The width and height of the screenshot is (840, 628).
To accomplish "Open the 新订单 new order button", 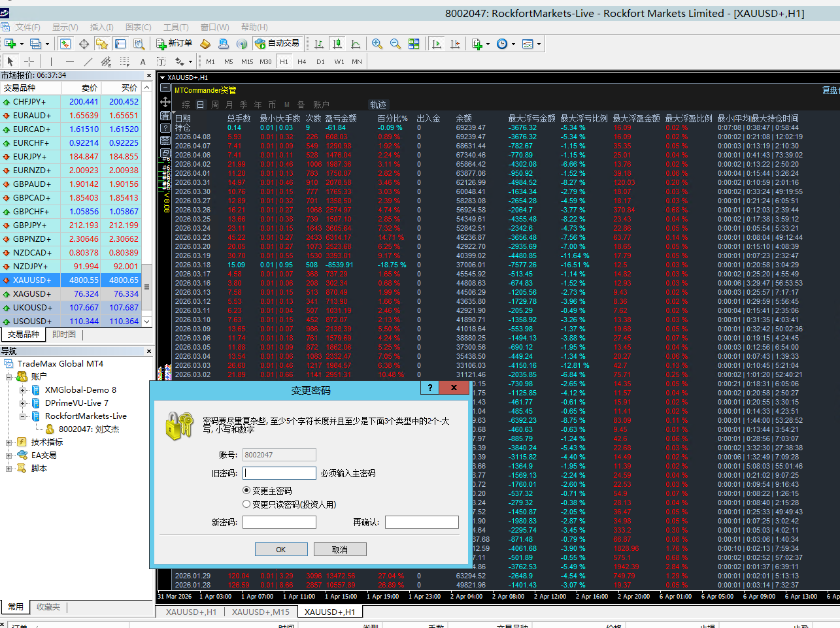I will (x=175, y=44).
